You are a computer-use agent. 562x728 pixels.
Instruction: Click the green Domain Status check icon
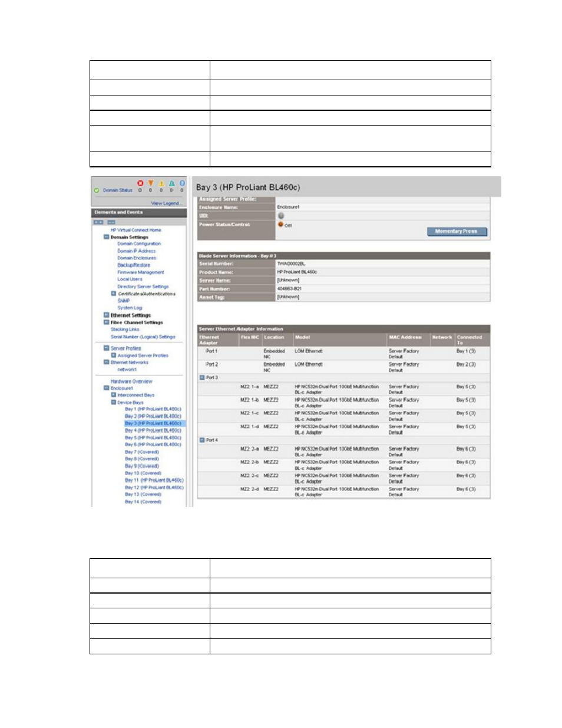97,190
